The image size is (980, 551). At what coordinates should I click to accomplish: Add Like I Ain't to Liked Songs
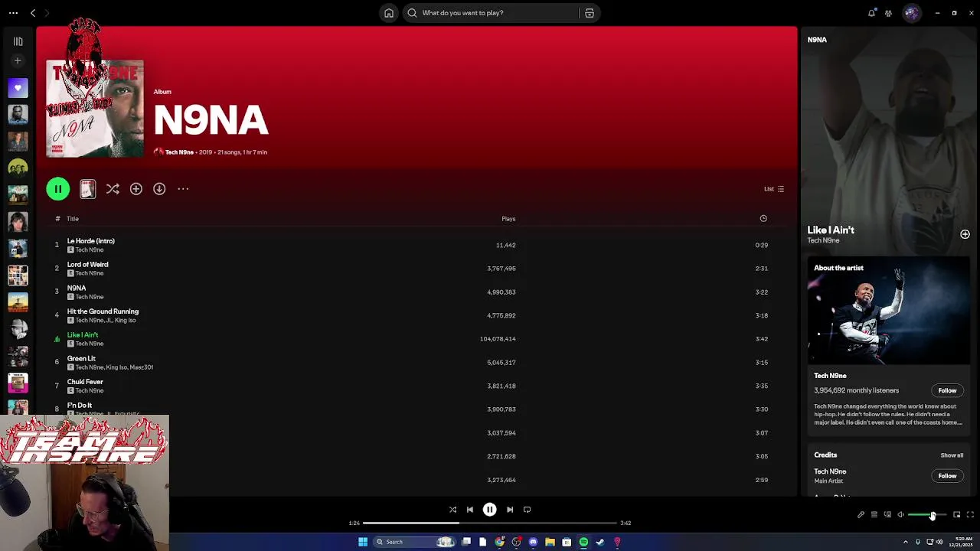pos(965,234)
